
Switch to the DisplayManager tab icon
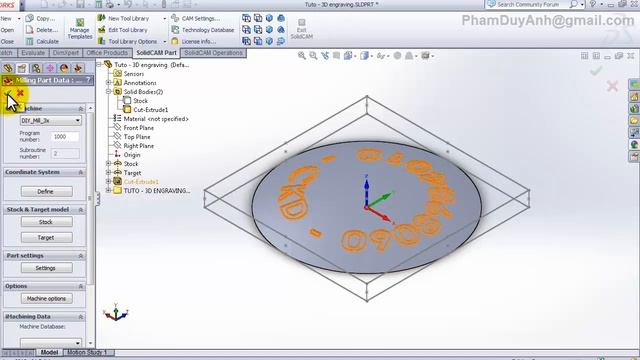[x=64, y=68]
